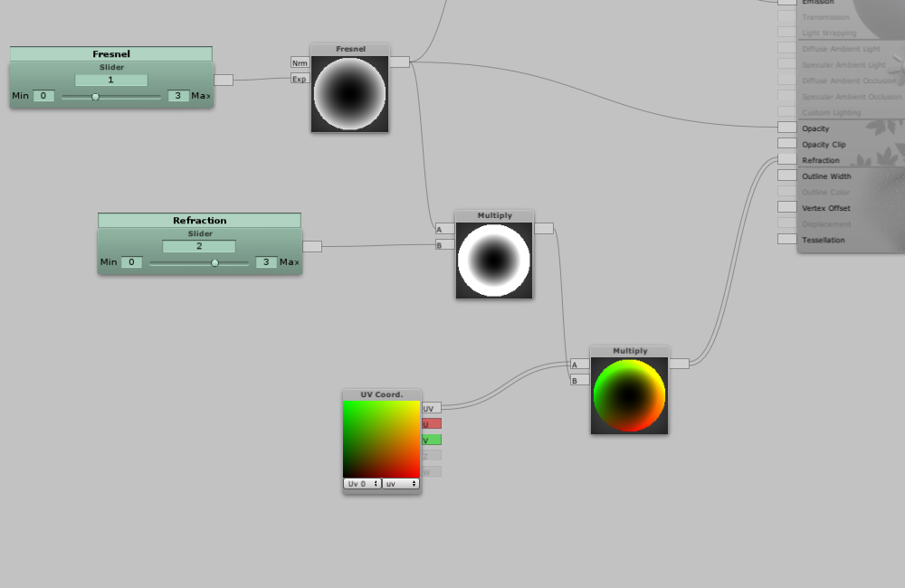
Task: Click the Max field of the Refraction slider node
Action: 266,262
